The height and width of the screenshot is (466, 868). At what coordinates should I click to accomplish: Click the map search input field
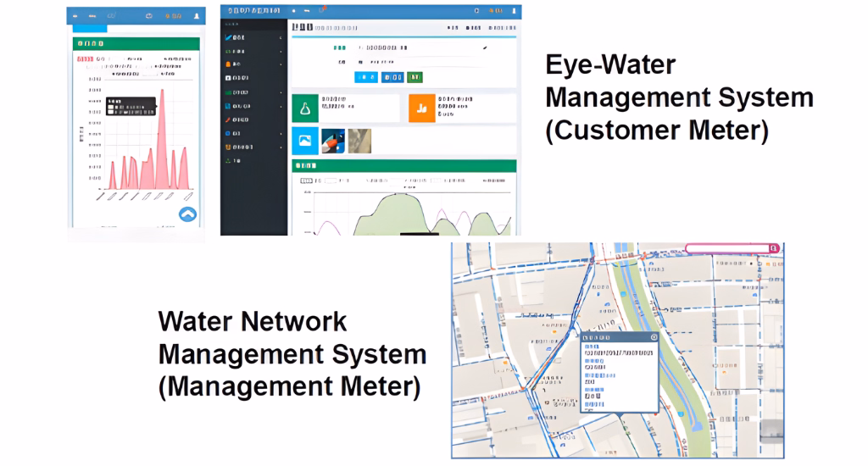click(727, 248)
